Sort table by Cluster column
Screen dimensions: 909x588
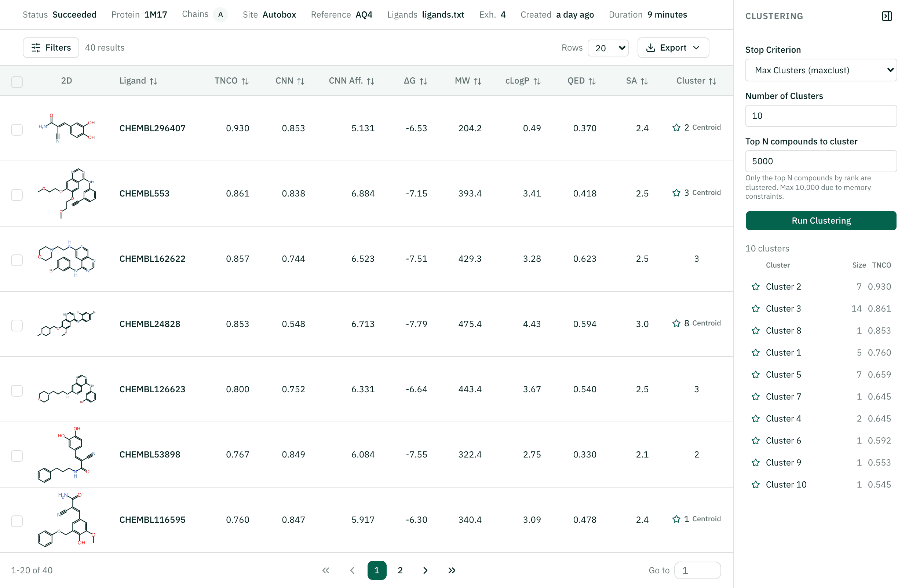pos(696,81)
